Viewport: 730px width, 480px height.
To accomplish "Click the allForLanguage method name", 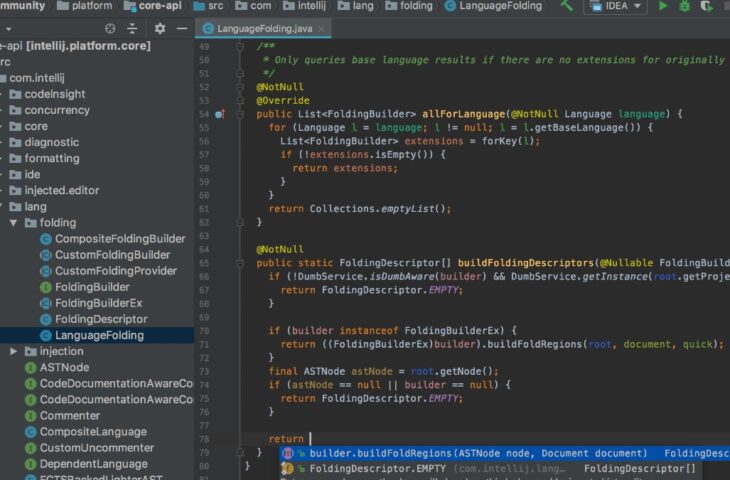I will (463, 114).
